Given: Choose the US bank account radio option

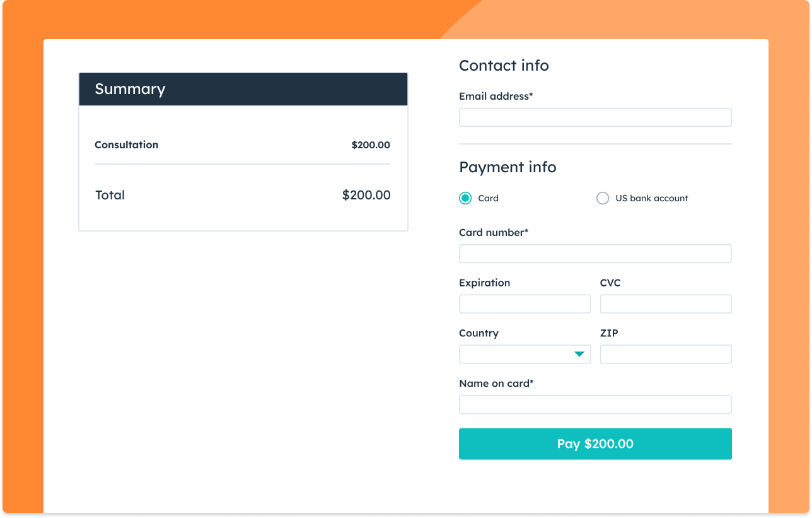Looking at the screenshot, I should 603,198.
